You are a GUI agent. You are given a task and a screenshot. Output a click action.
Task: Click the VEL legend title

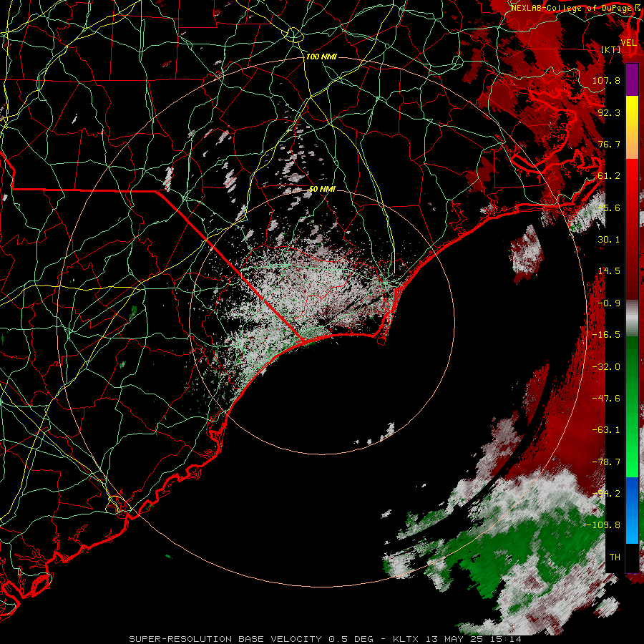(628, 42)
